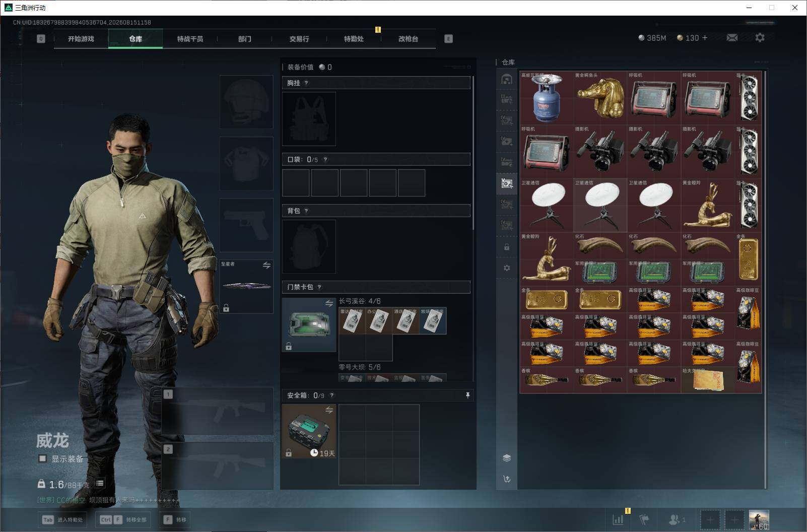
Task: Toggle the 显示装备 checkbox
Action: (x=43, y=458)
